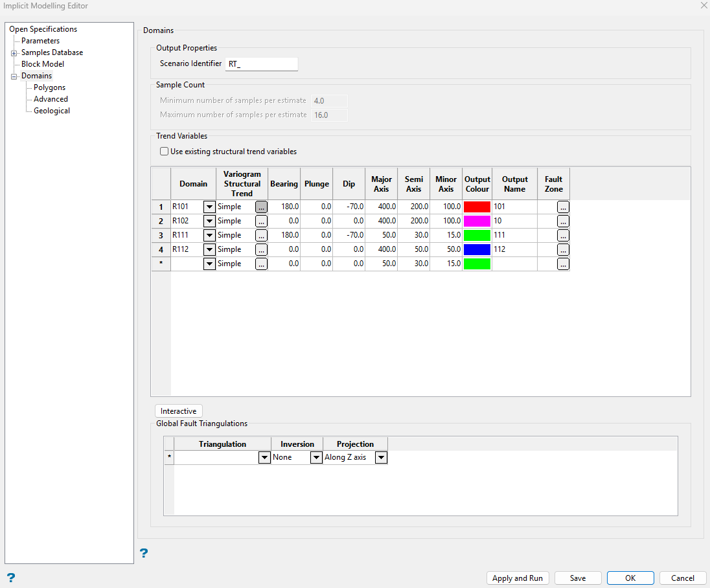Select Advanced under Domains

coord(51,99)
